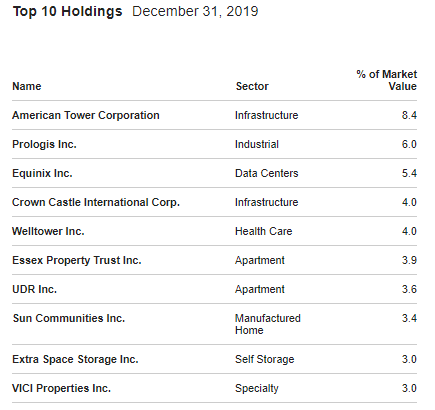This screenshot has height=410, width=435.
Task: Select the Self Storage sector text
Action: click(x=265, y=359)
